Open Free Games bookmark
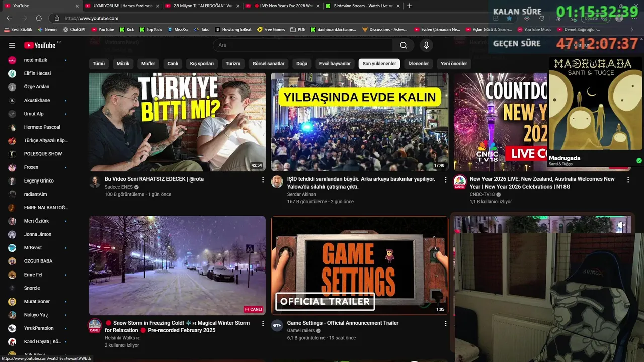The image size is (644, 362). point(271,30)
